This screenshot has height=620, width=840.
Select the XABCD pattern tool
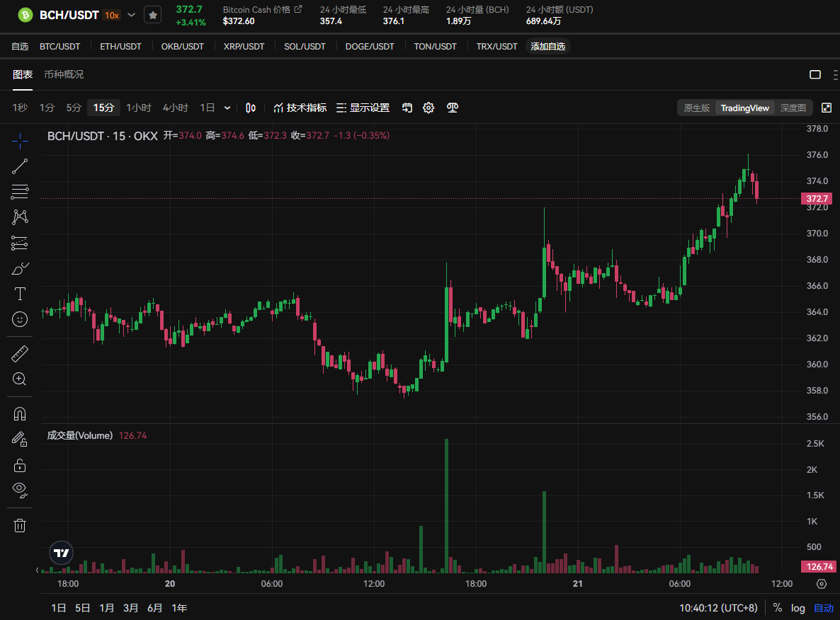coord(20,217)
